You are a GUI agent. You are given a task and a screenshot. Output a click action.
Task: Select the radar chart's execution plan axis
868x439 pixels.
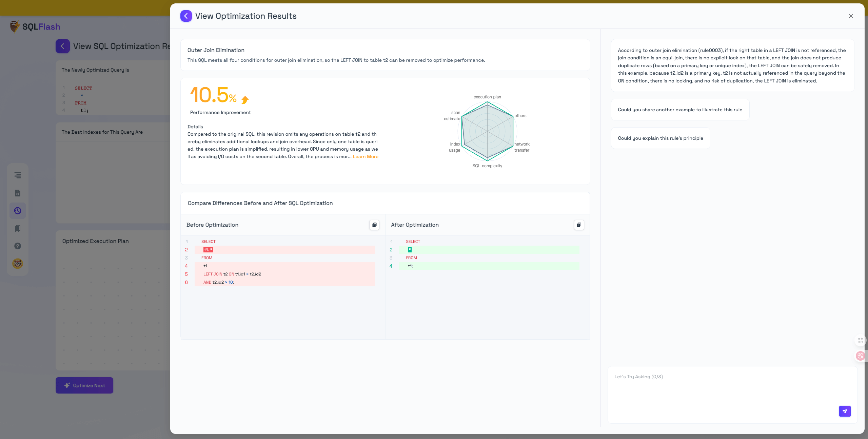click(x=487, y=97)
